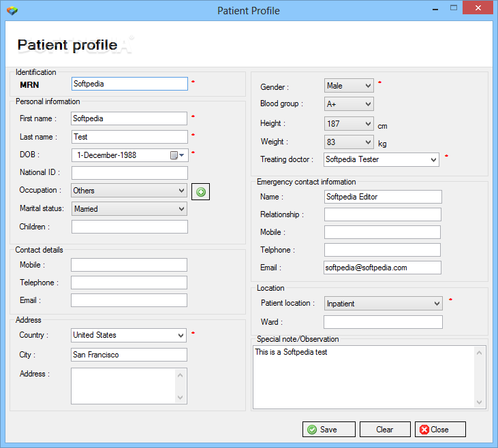Screen dimensions: 498x448
Task: Click the emergency Telphone field
Action: tap(382, 250)
